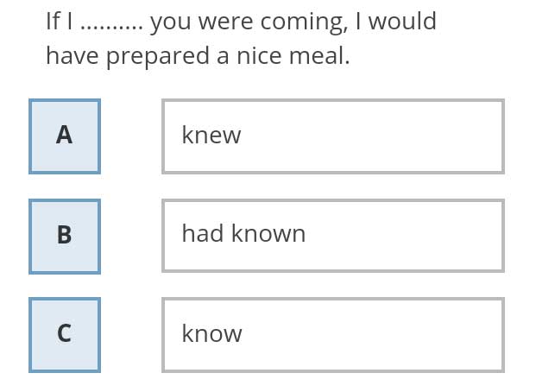Pick the past perfect answer 'had known'
This screenshot has height=392, width=536.
333,236
